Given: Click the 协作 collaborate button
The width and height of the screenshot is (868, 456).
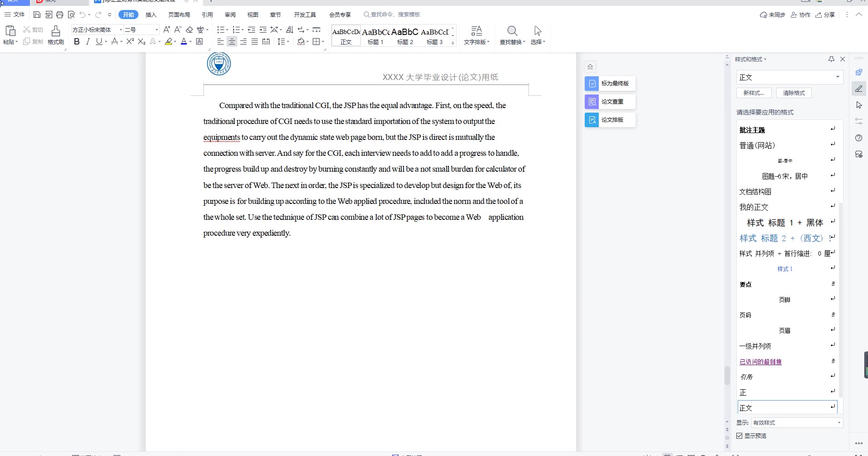Looking at the screenshot, I should (x=800, y=15).
